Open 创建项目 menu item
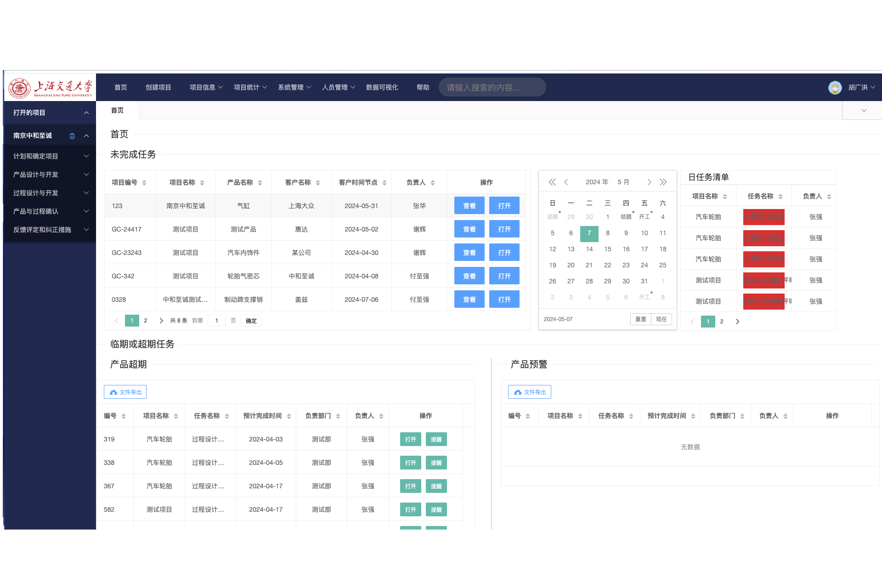This screenshot has height=588, width=882. [x=158, y=87]
